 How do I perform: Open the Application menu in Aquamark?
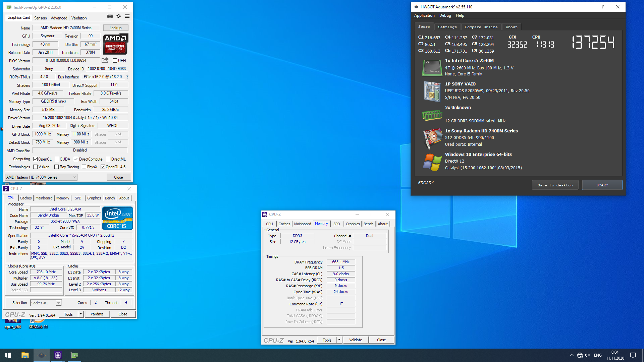pyautogui.click(x=424, y=15)
